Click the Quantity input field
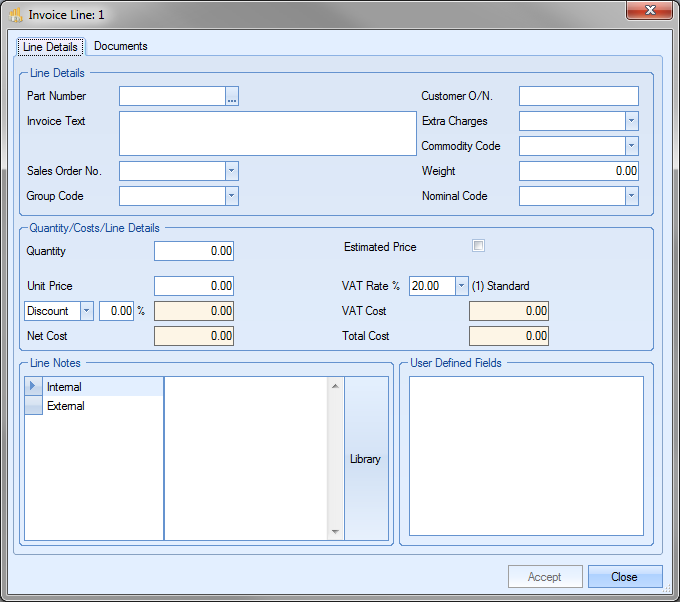The image size is (680, 602). (194, 251)
